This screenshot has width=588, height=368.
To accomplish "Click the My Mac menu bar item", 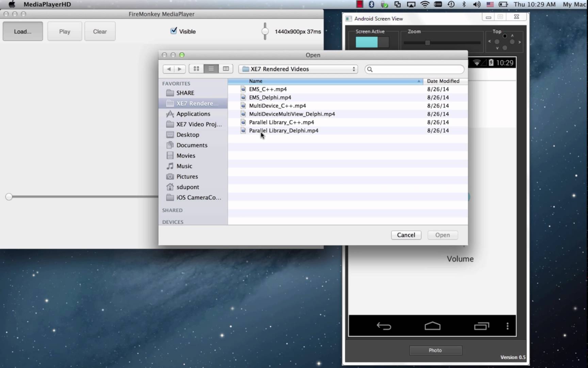I will click(x=574, y=4).
